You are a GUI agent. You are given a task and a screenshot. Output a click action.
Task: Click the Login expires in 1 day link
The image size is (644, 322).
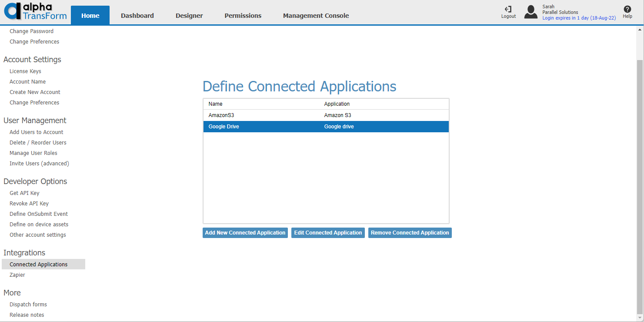coord(579,17)
